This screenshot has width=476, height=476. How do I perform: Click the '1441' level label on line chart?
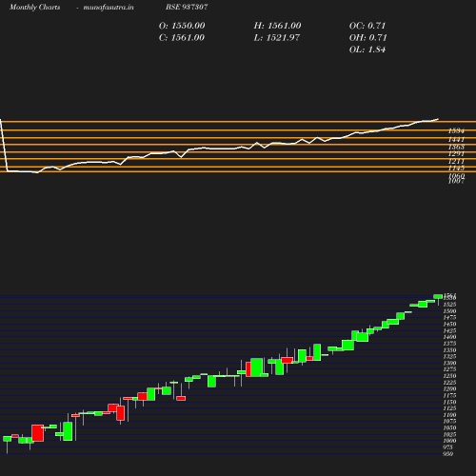pyautogui.click(x=456, y=139)
